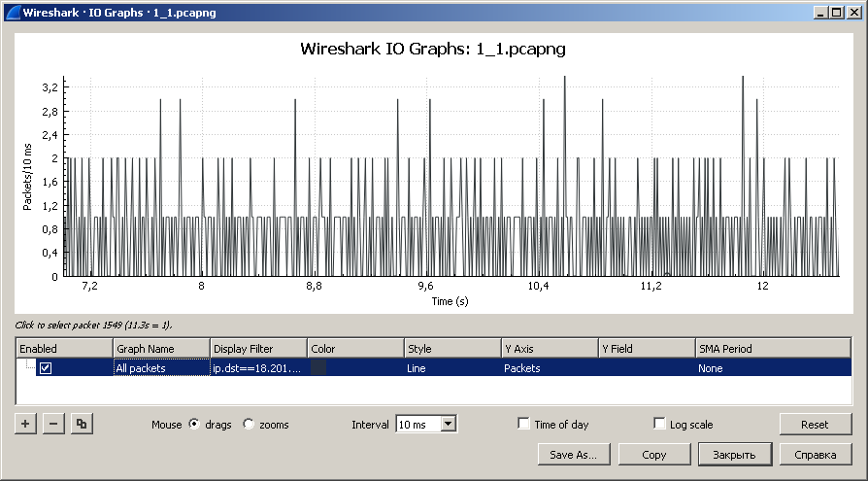Viewport: 868px width, 481px height.
Task: Click the Y Axis column header
Action: 551,349
